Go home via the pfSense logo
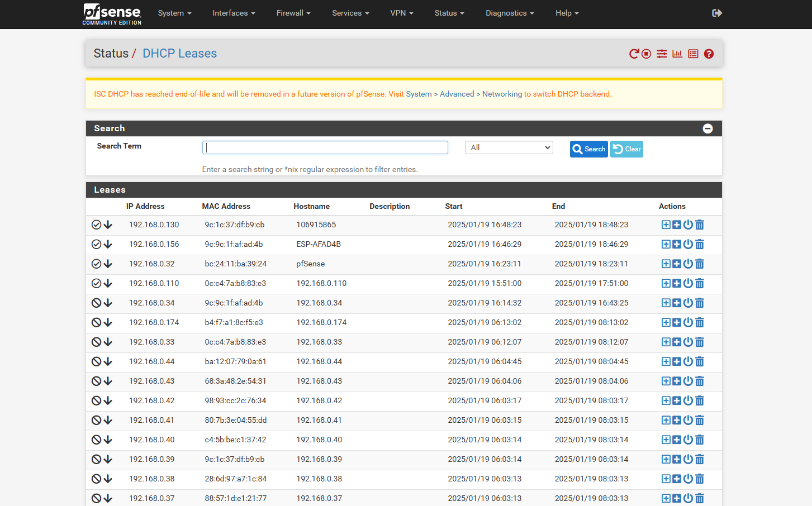812x506 pixels. click(x=112, y=14)
